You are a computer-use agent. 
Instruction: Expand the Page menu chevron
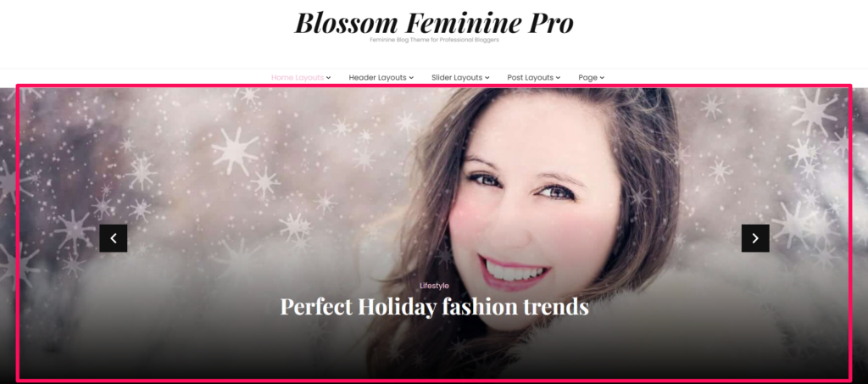tap(602, 78)
